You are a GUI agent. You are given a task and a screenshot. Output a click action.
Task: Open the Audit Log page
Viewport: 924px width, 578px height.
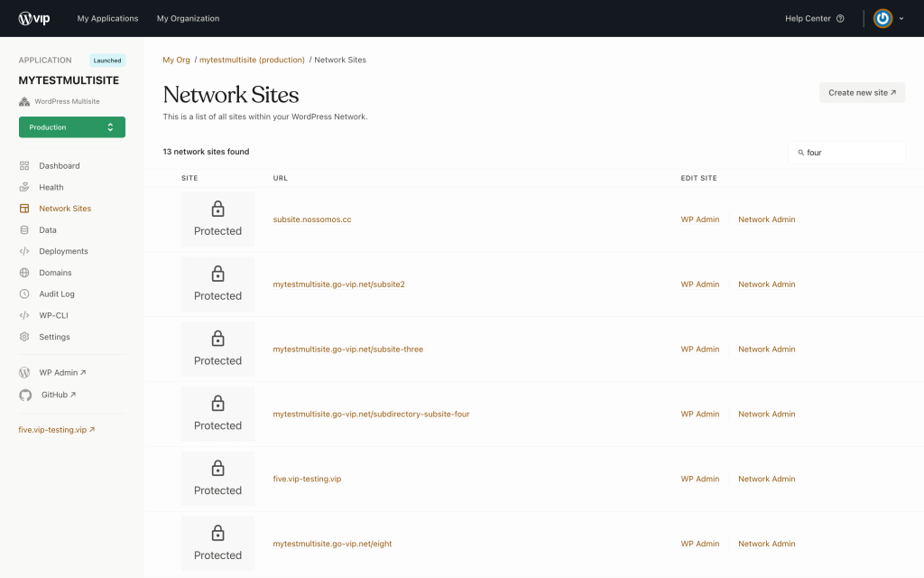pyautogui.click(x=57, y=294)
